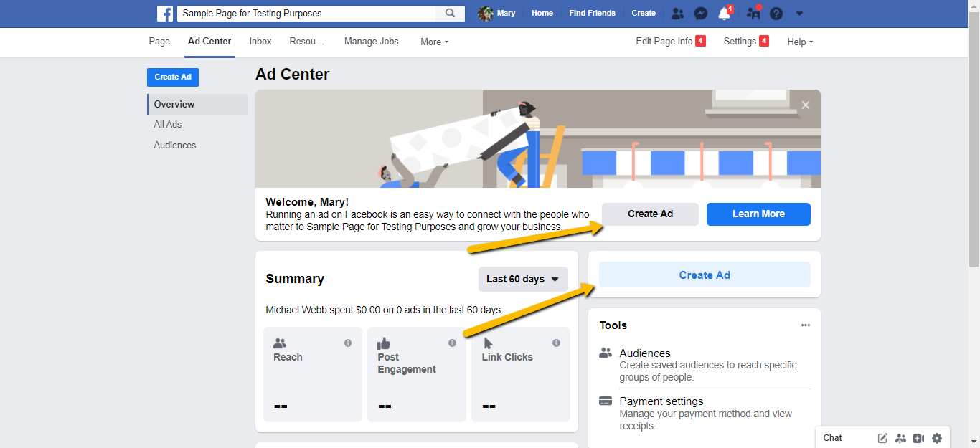
Task: Expand the account dropdown arrow
Action: [799, 14]
